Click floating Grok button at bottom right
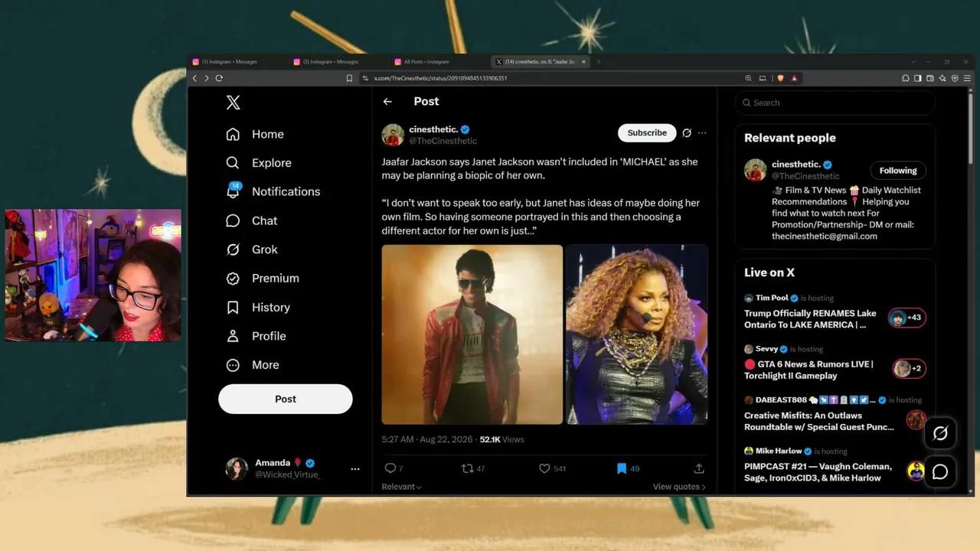The height and width of the screenshot is (551, 980). [x=940, y=433]
